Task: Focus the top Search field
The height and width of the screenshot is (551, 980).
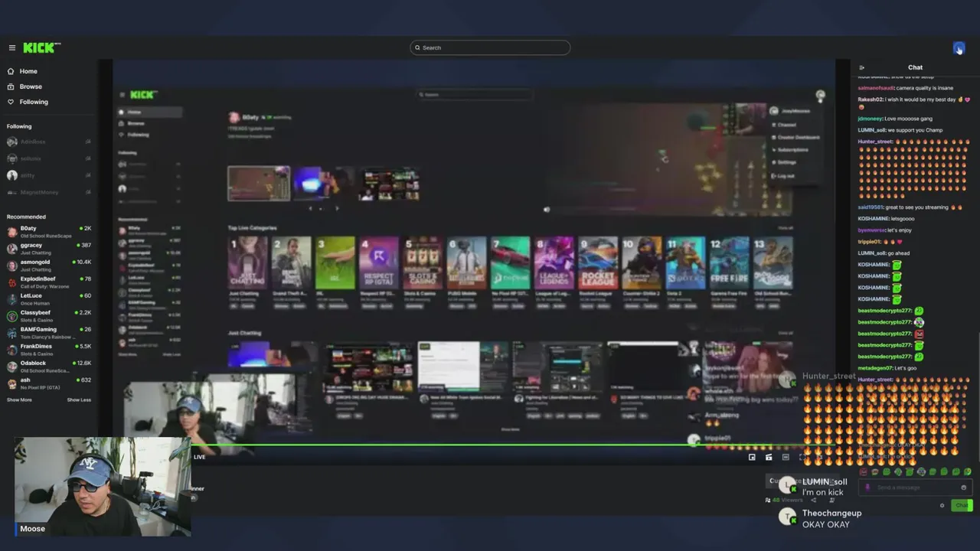Action: click(x=490, y=47)
